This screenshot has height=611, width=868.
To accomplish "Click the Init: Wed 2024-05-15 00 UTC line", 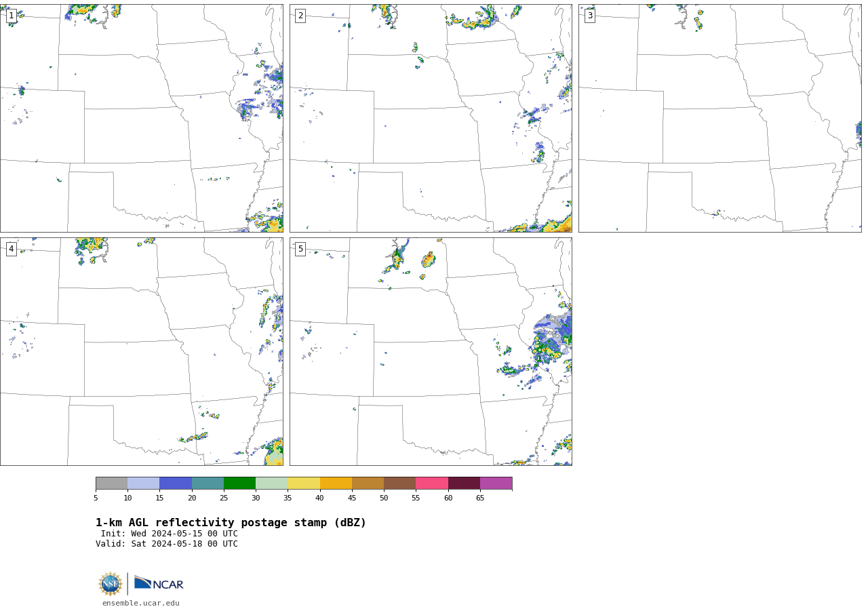I will click(x=170, y=534).
